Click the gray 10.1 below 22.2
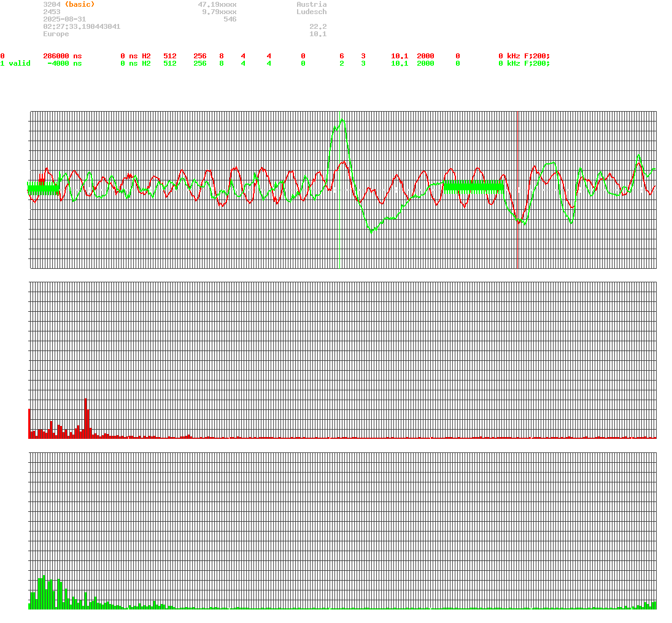Image resolution: width=672 pixels, height=623 pixels. 318,34
